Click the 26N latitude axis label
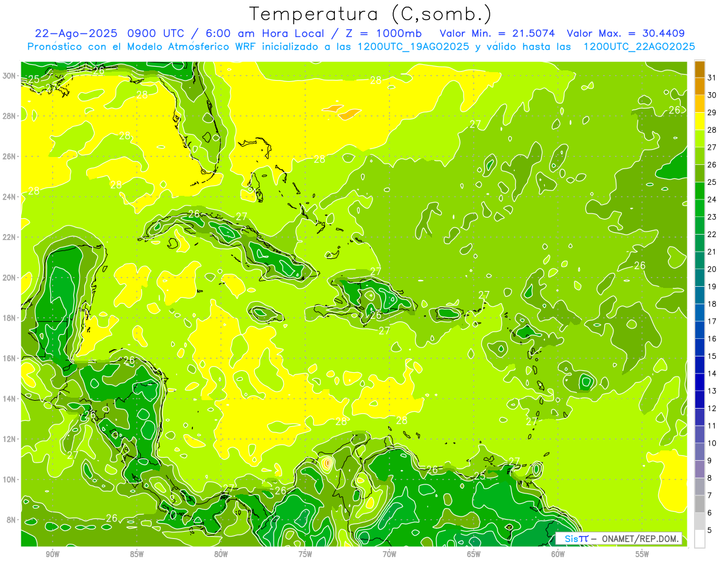This screenshot has height=562, width=728. pyautogui.click(x=10, y=156)
